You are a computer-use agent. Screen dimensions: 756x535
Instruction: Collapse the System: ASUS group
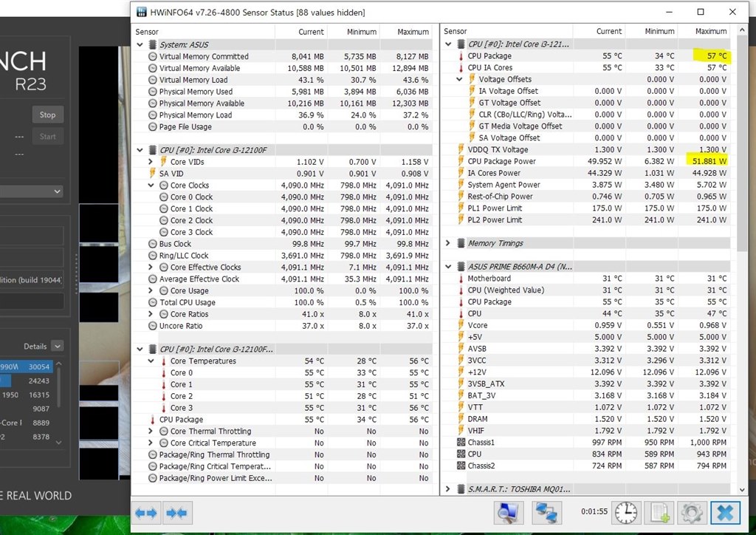pyautogui.click(x=140, y=45)
